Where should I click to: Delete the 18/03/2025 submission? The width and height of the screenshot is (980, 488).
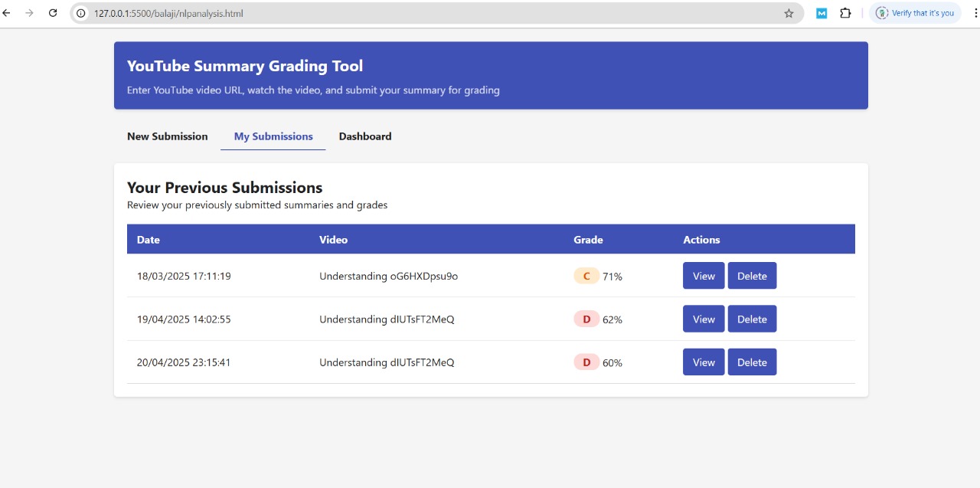752,276
